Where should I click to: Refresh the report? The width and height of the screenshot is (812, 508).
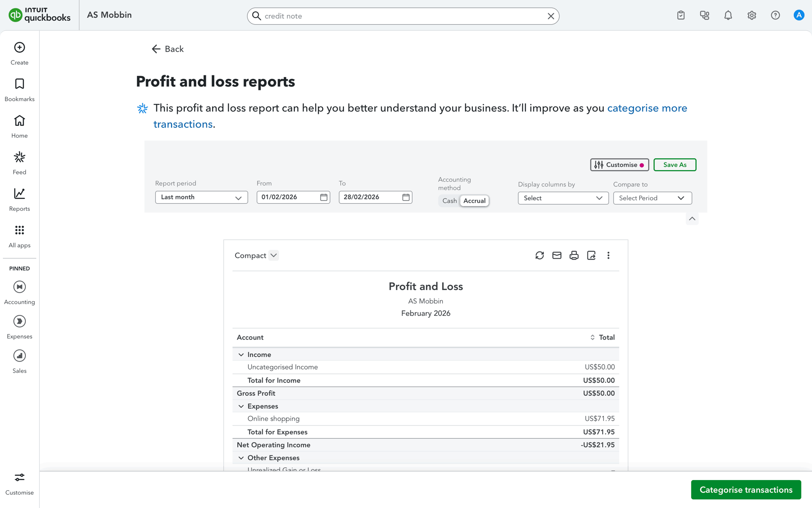click(x=540, y=255)
